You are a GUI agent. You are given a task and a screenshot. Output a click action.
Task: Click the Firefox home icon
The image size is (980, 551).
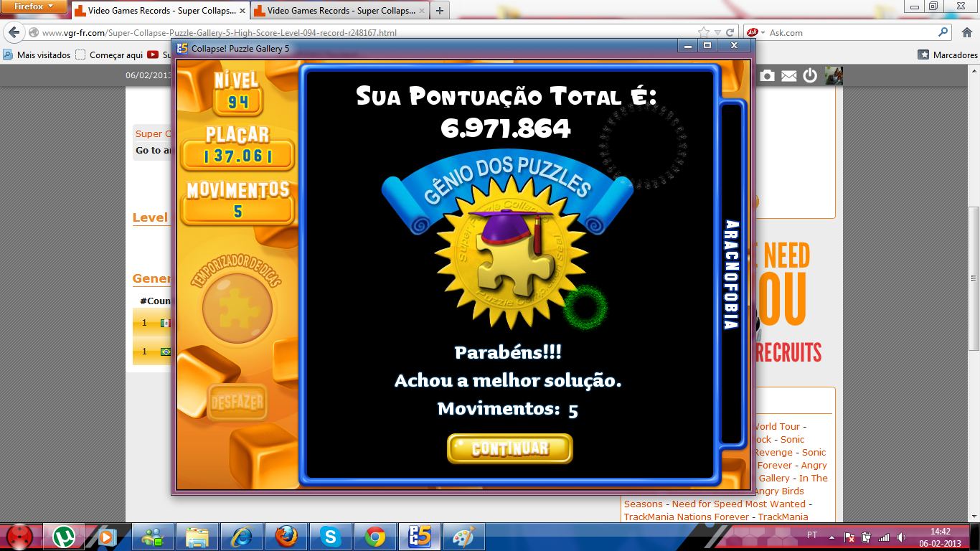966,32
